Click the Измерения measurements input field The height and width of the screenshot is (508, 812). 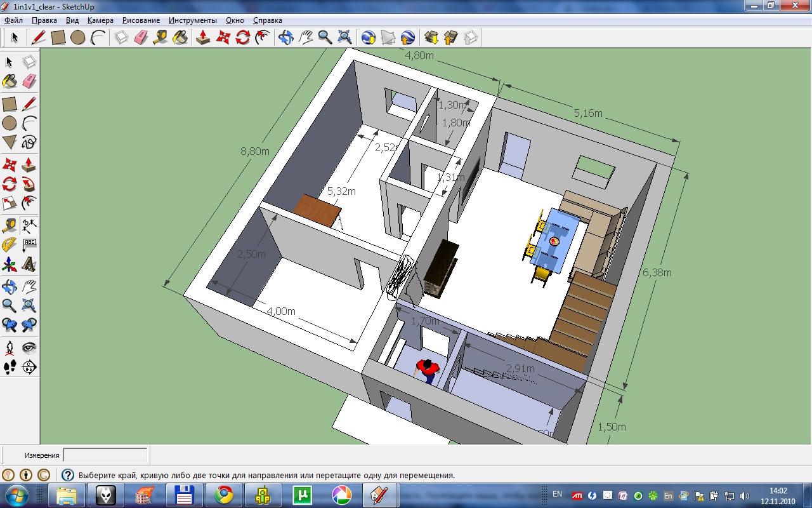point(105,455)
